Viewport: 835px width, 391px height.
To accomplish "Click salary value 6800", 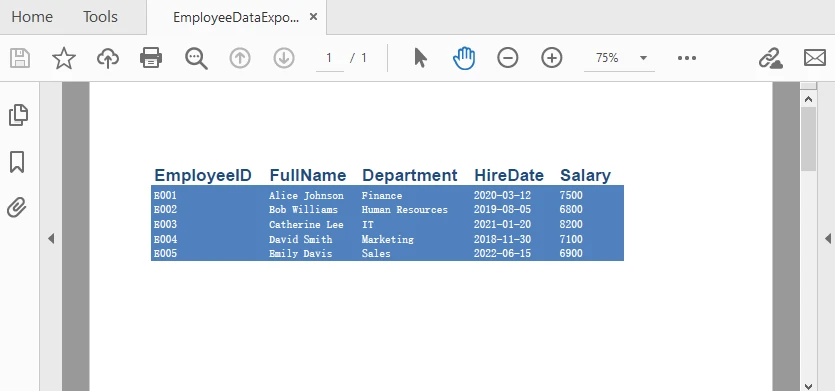I will click(x=571, y=209).
